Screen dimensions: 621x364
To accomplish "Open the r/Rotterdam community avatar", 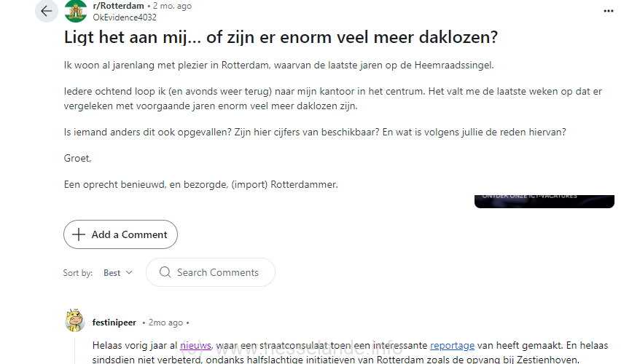I will [x=76, y=11].
